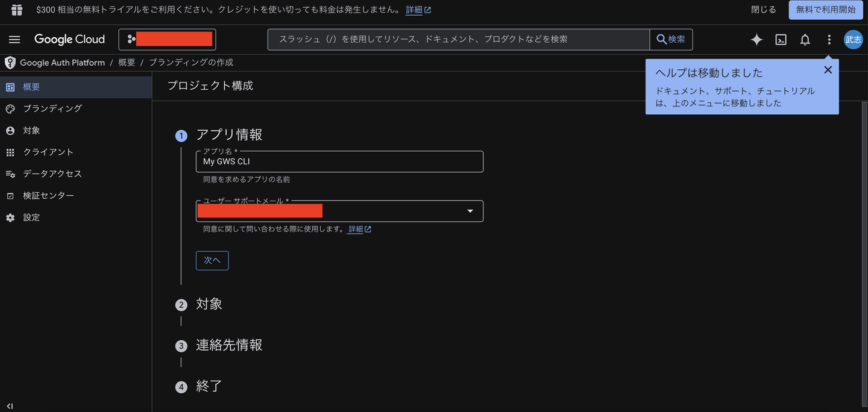Viewport: 868px width, 412px height.
Task: Click the クライアント grid icon
Action: tap(10, 152)
